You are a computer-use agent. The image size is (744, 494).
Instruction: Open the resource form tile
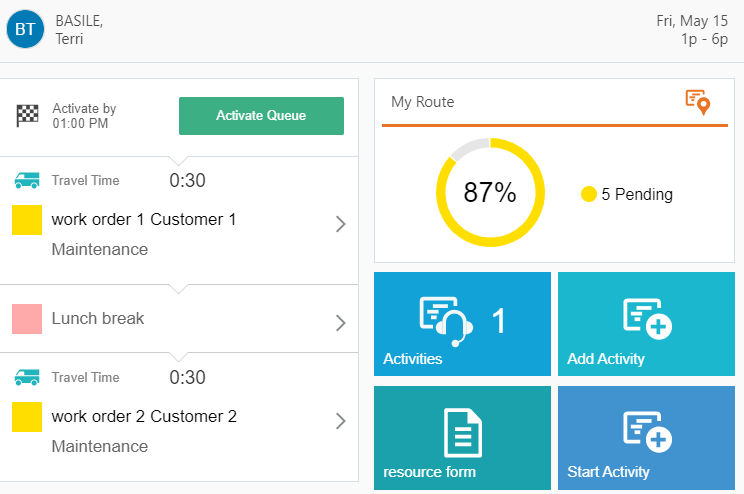click(462, 438)
